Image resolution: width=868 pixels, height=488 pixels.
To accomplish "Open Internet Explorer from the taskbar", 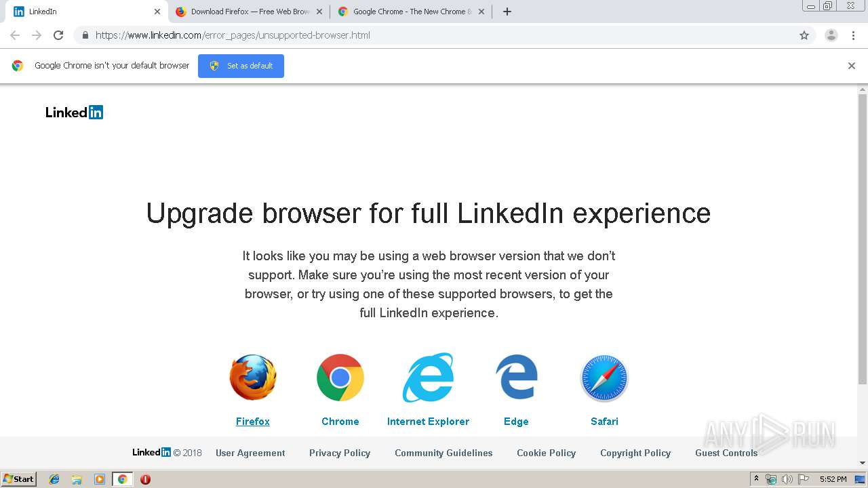I will (x=54, y=479).
